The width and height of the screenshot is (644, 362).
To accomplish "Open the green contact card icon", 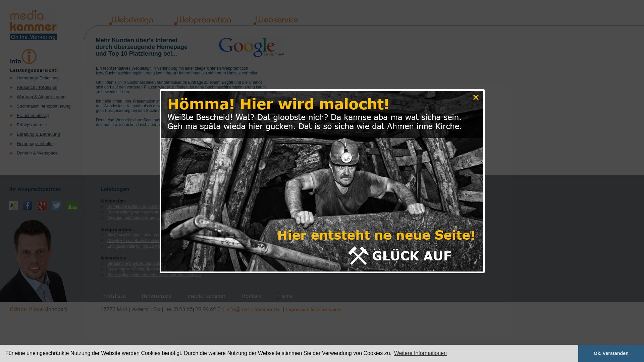I will (x=72, y=205).
